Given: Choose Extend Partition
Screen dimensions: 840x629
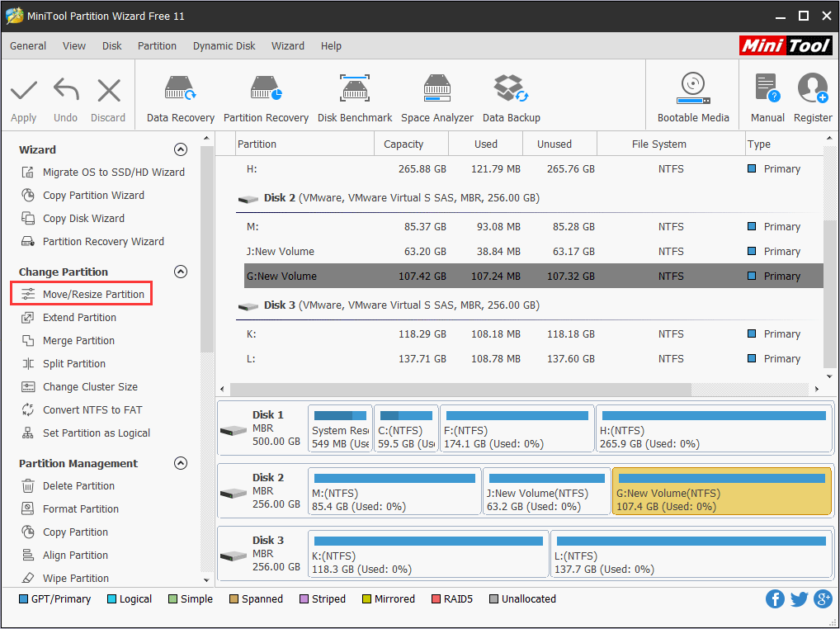Looking at the screenshot, I should pyautogui.click(x=68, y=317).
